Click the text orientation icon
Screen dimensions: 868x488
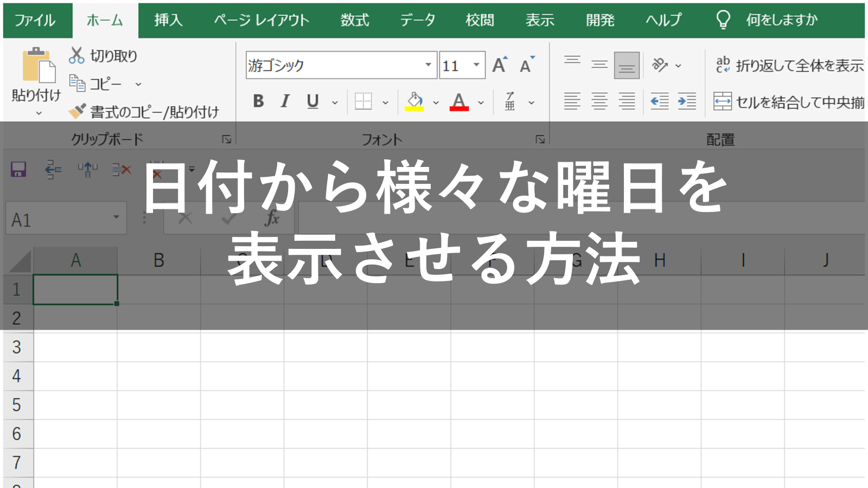click(660, 65)
